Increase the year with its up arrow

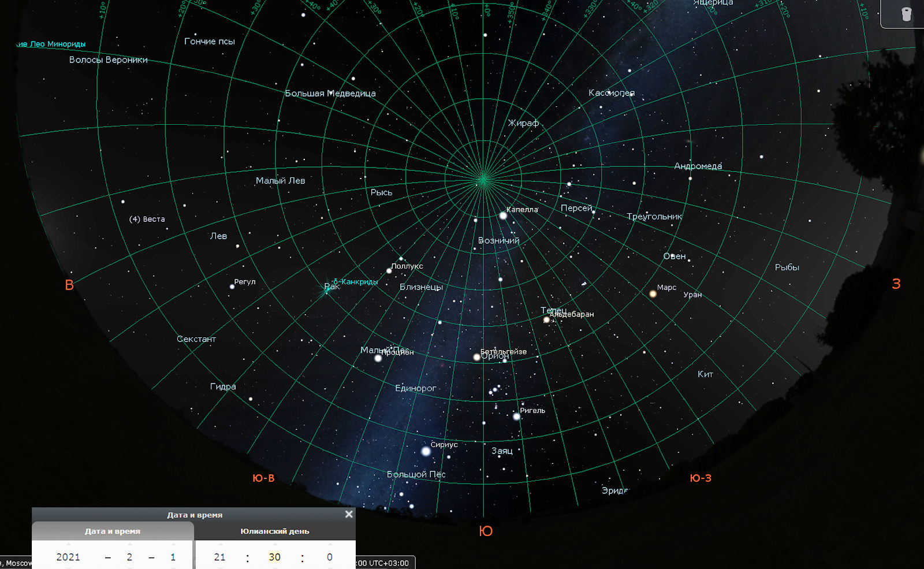click(68, 544)
